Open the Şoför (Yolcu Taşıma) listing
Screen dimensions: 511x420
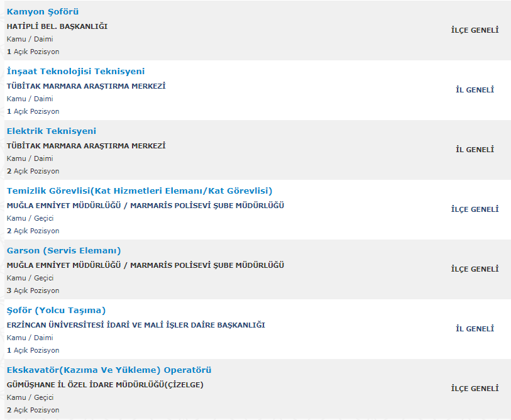click(x=56, y=311)
